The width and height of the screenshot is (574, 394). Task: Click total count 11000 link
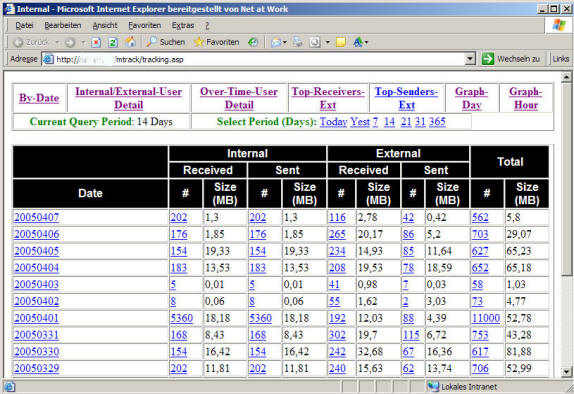(486, 318)
